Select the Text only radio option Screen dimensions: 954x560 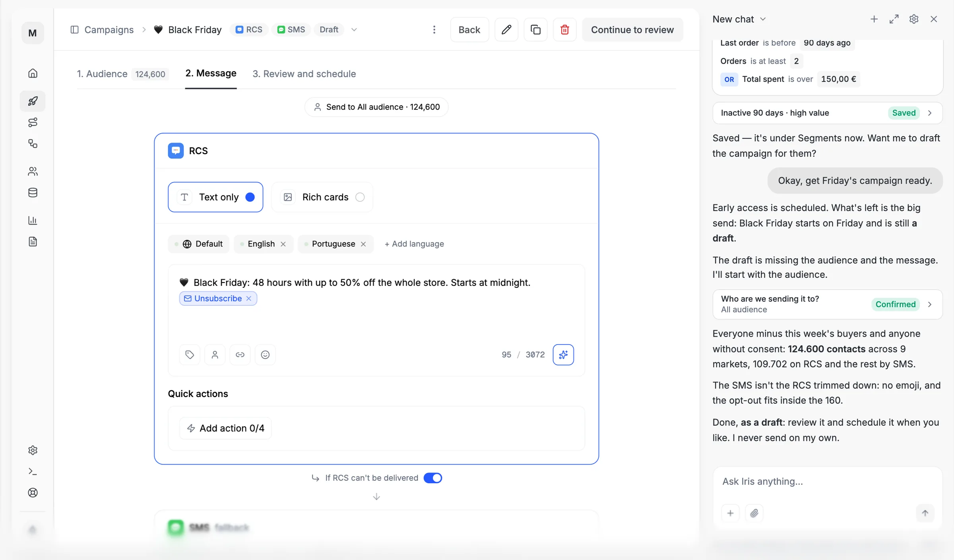[215, 197]
